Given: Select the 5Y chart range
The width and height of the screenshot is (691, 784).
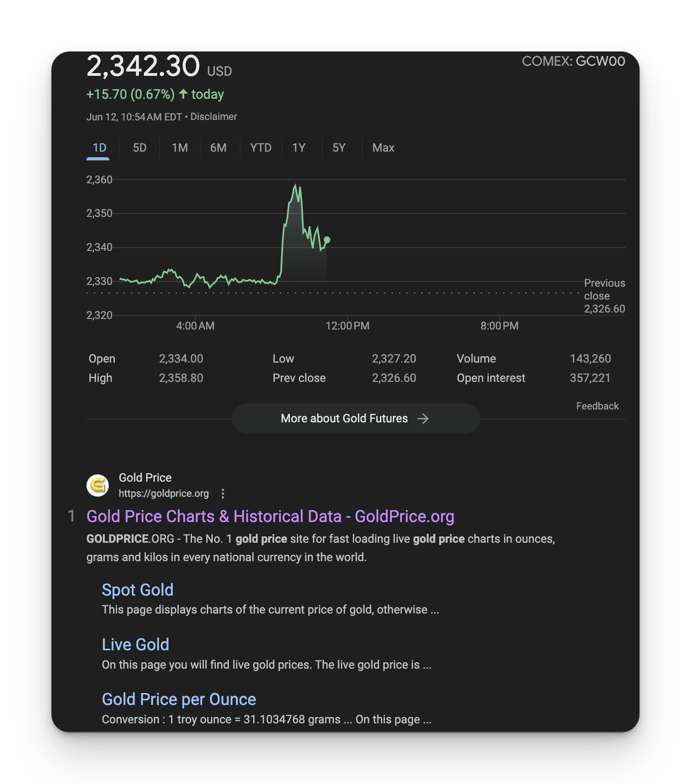Looking at the screenshot, I should point(339,148).
